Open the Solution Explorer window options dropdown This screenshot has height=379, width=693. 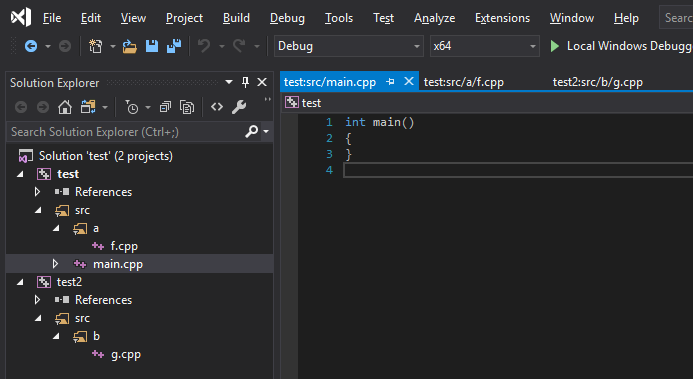[229, 82]
